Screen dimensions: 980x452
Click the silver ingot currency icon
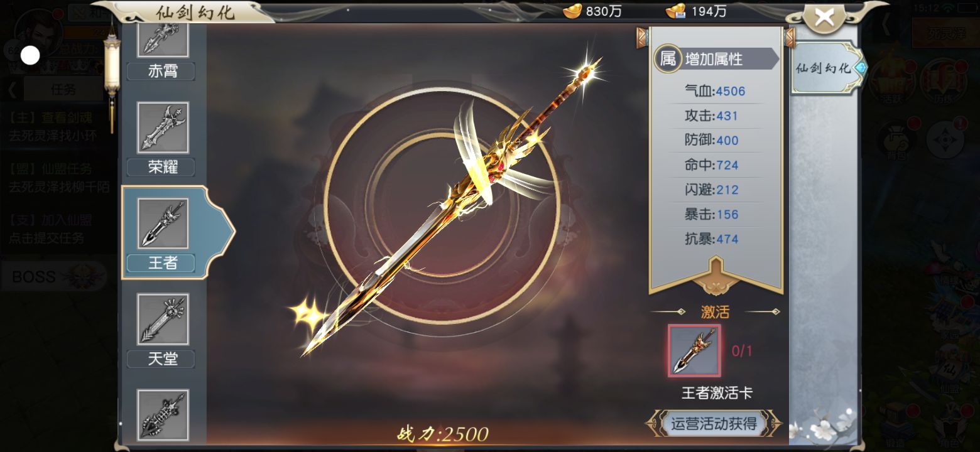coord(677,11)
